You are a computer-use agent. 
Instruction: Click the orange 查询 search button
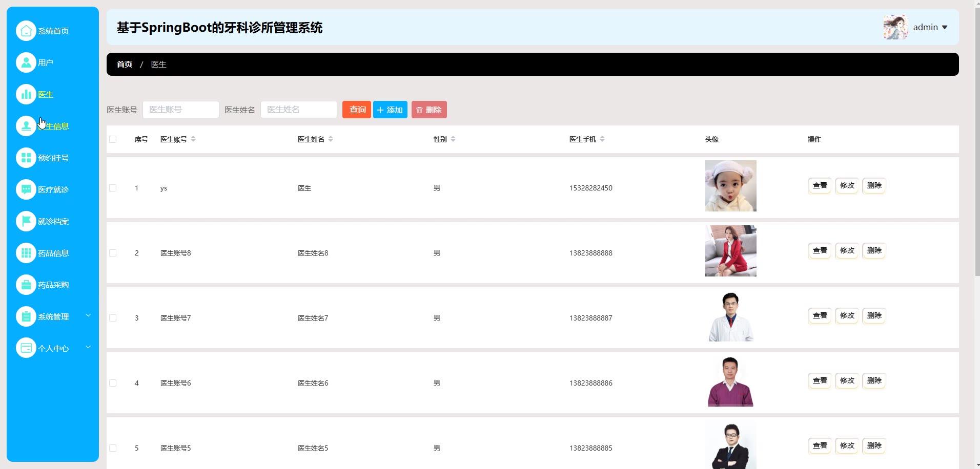tap(357, 110)
